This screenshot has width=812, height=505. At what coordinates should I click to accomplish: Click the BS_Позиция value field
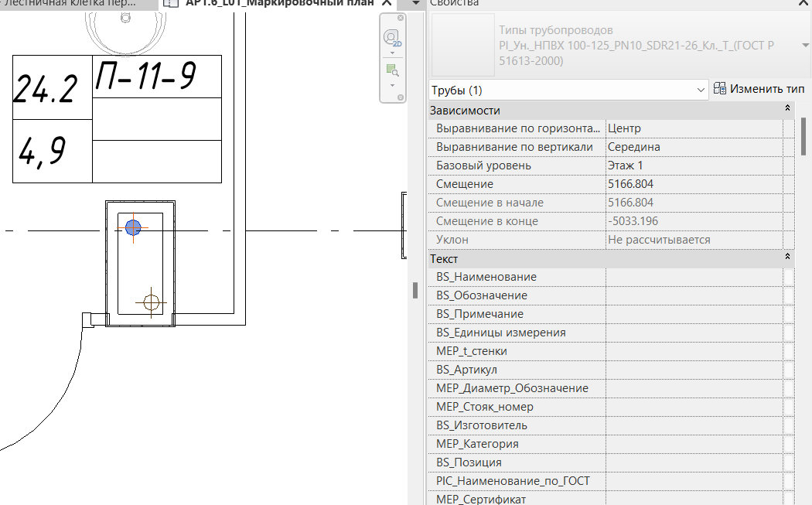click(694, 462)
